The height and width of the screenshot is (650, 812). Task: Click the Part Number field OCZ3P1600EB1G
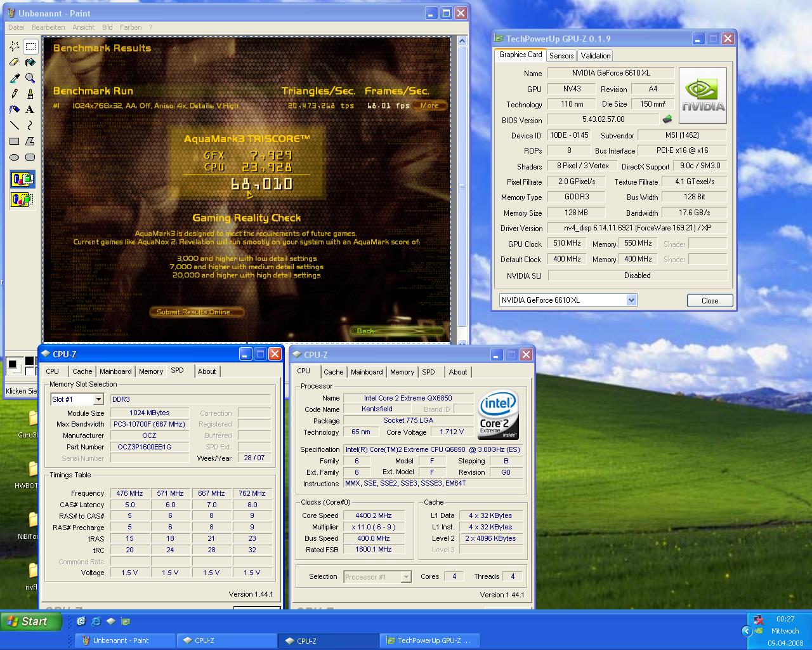click(149, 447)
